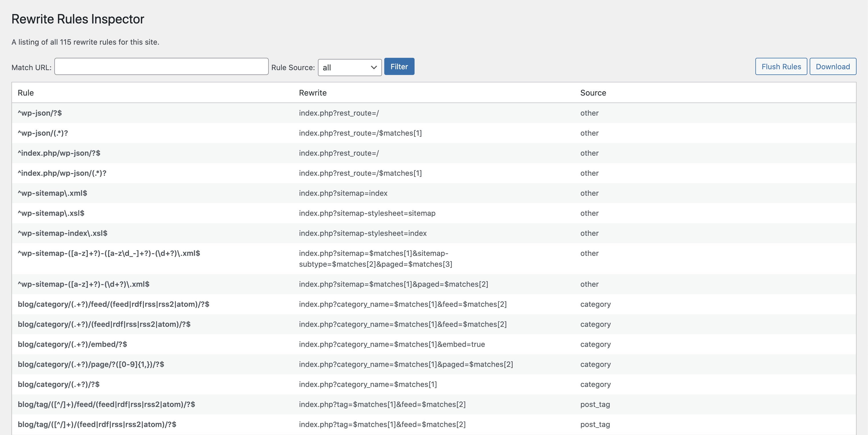Image resolution: width=868 pixels, height=435 pixels.
Task: Click the Download button
Action: pos(832,66)
